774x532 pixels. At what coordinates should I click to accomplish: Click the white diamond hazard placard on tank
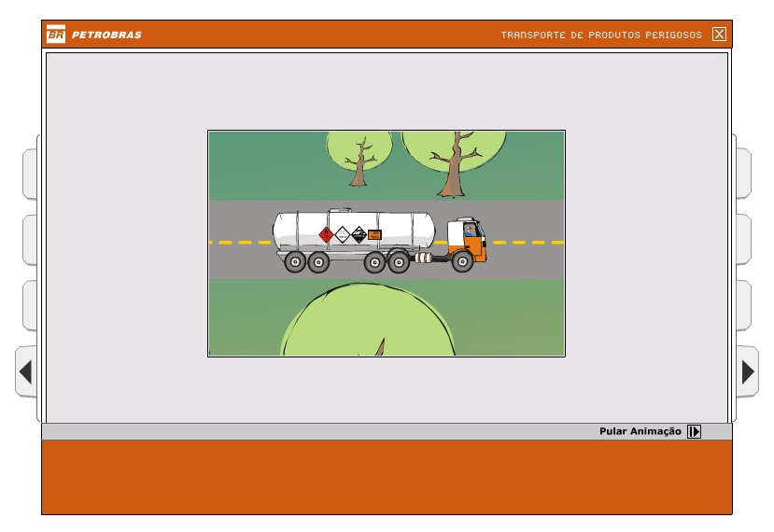click(343, 234)
